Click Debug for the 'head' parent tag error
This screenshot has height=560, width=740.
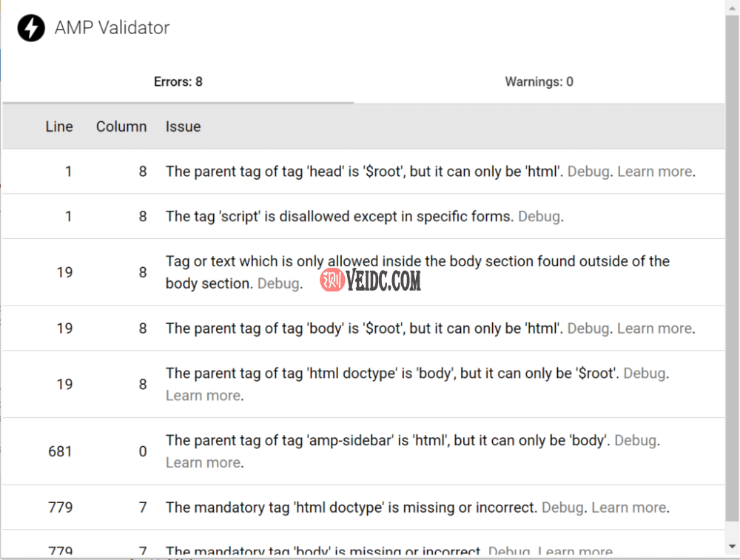pyautogui.click(x=588, y=172)
